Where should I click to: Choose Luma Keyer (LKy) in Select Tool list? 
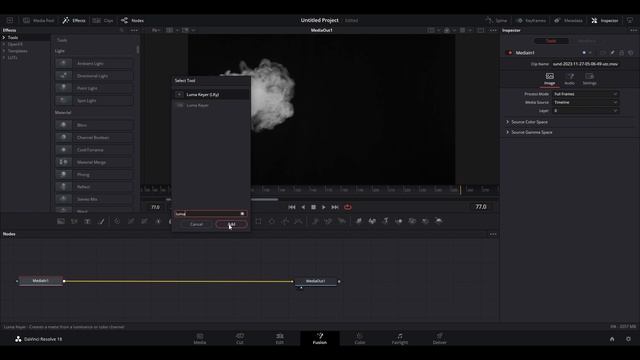tap(211, 94)
